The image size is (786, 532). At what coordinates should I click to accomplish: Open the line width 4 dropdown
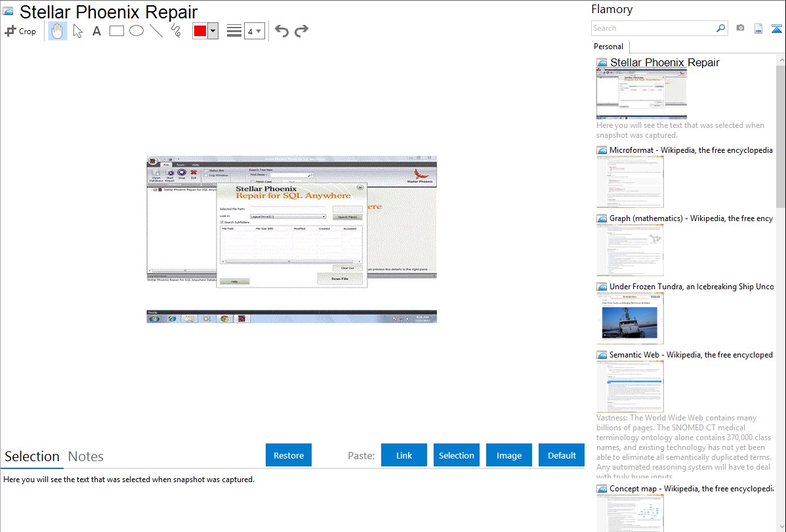[x=254, y=31]
